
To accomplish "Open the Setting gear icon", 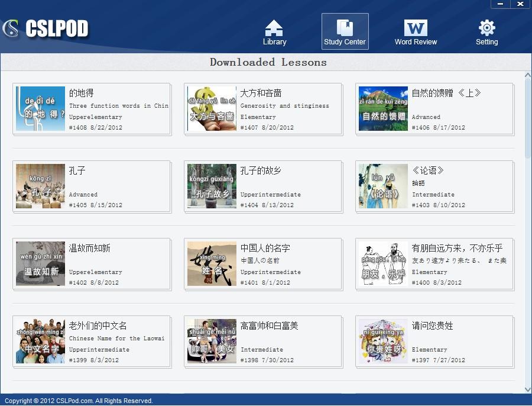I will pos(486,32).
